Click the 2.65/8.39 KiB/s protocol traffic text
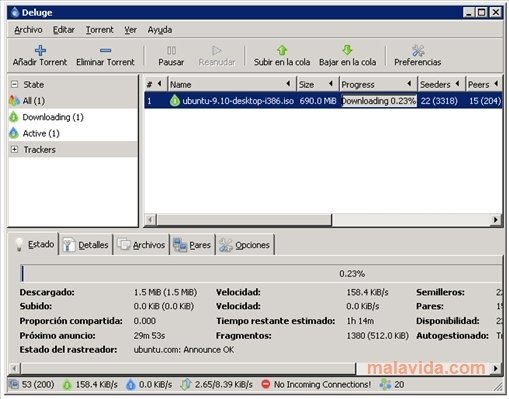Viewport: 509px width, 399px height. 224,384
